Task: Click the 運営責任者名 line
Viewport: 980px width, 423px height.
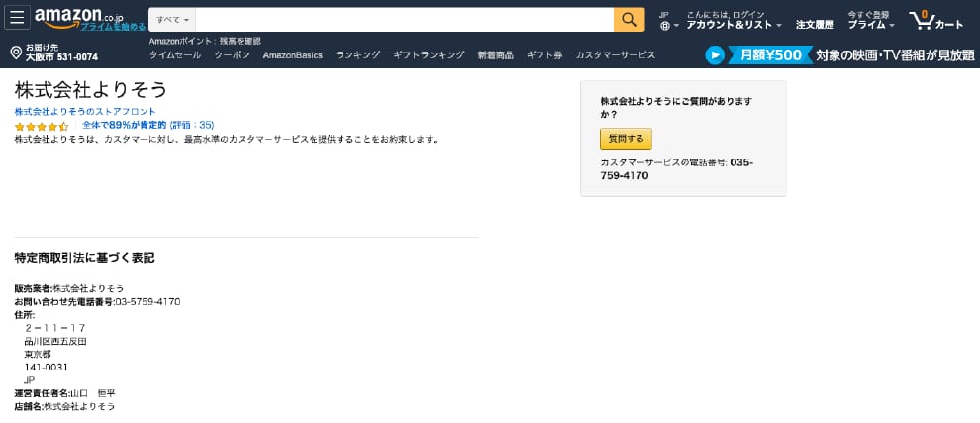Action: [65, 393]
